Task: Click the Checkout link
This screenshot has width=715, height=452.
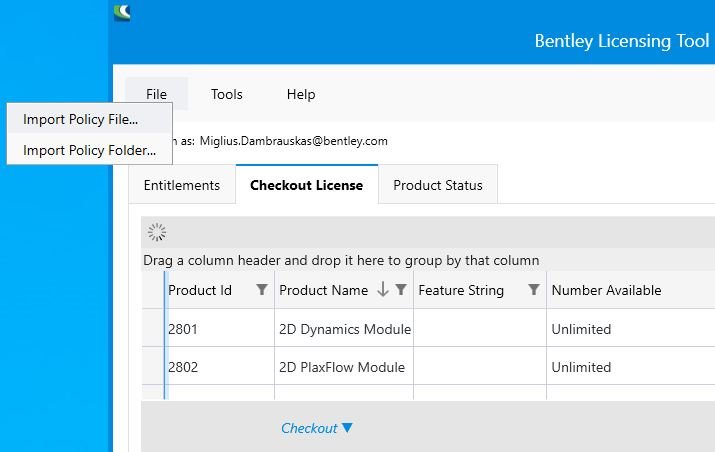Action: (x=309, y=428)
